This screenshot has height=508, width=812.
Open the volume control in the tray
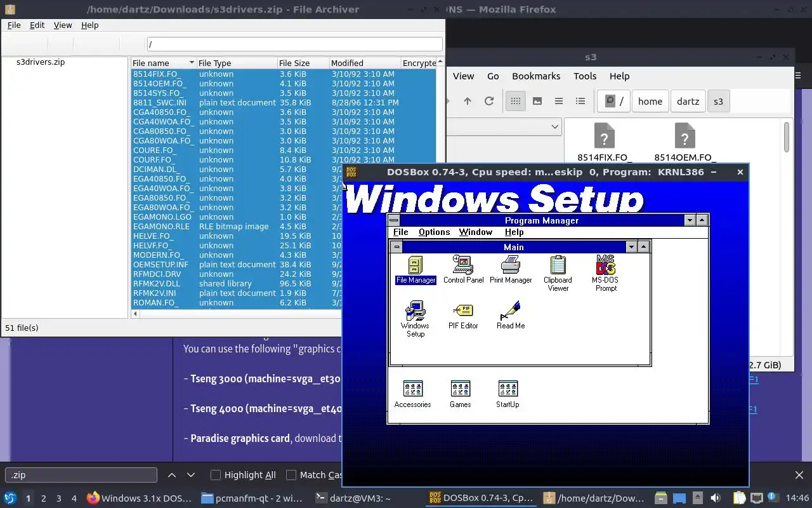coord(716,498)
